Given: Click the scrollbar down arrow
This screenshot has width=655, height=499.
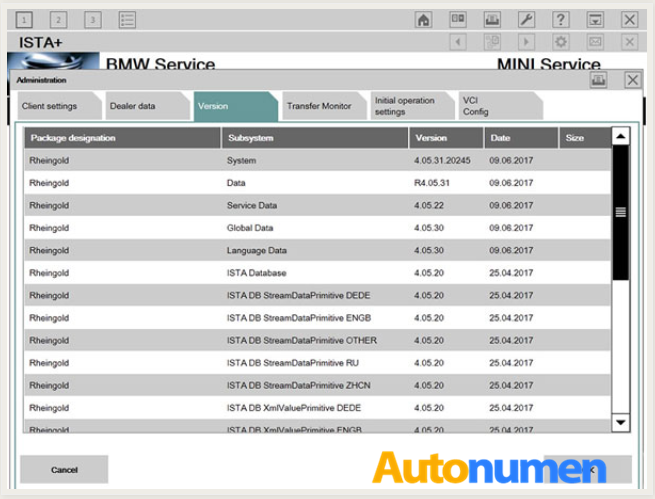Looking at the screenshot, I should coord(621,423).
